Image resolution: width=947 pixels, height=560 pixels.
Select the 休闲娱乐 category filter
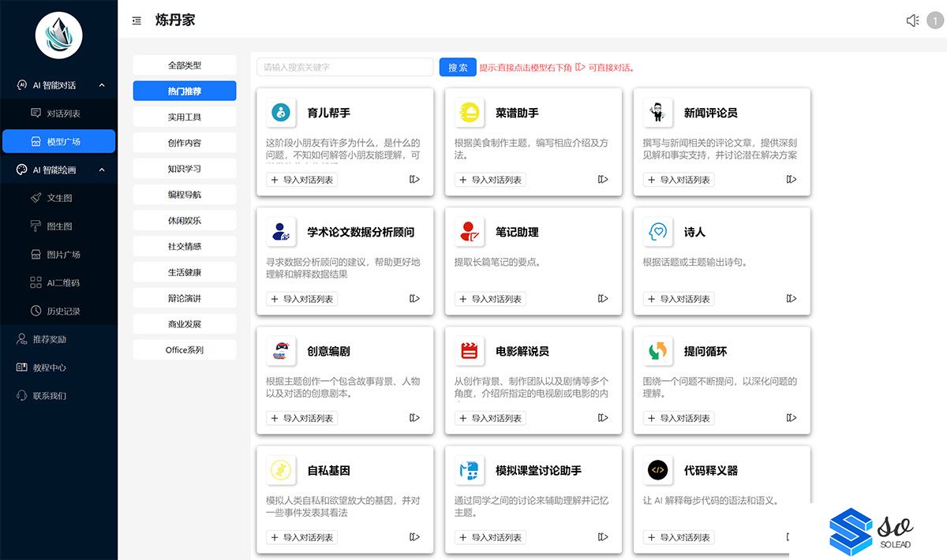pos(185,220)
